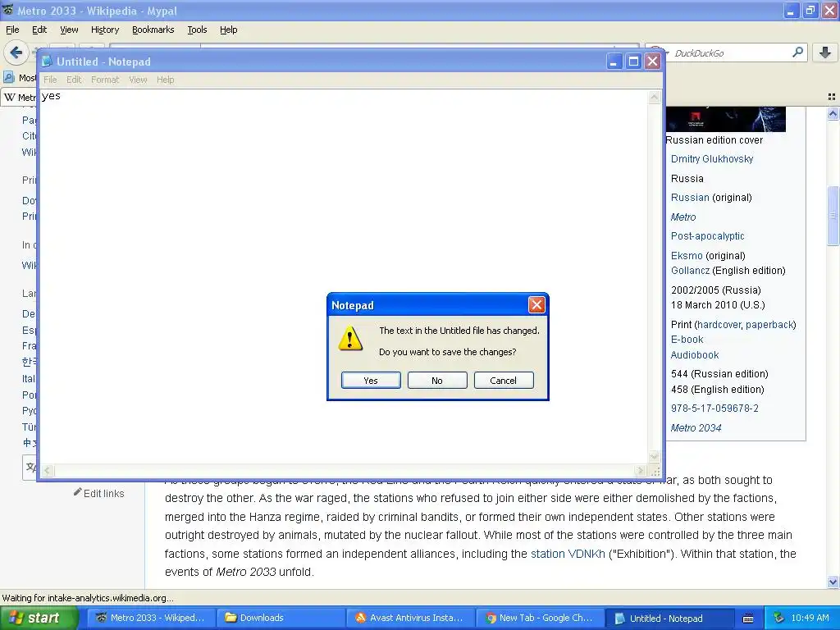This screenshot has width=840, height=630.
Task: Click the Mypal raccoon title bar icon
Action: point(8,10)
